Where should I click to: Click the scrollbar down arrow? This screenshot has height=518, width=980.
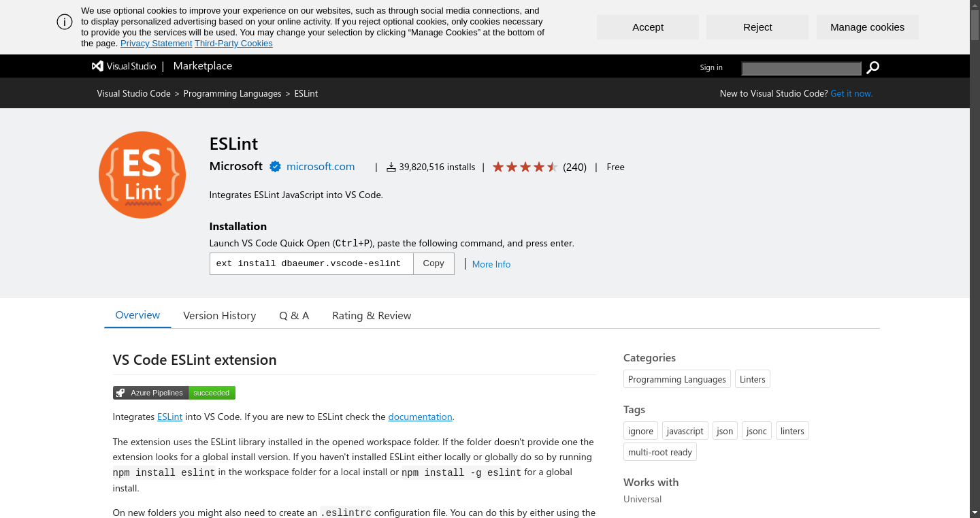click(975, 513)
